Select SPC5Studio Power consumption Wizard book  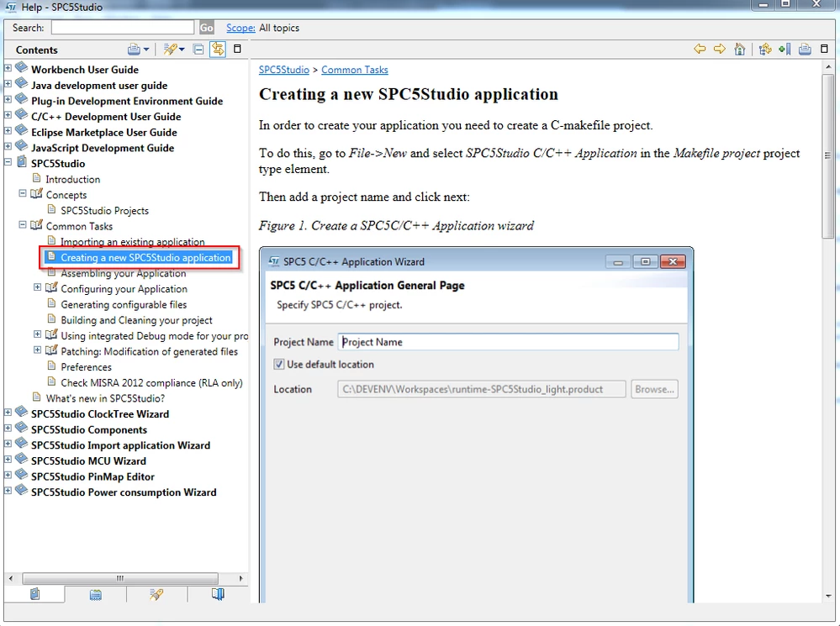pyautogui.click(x=124, y=492)
